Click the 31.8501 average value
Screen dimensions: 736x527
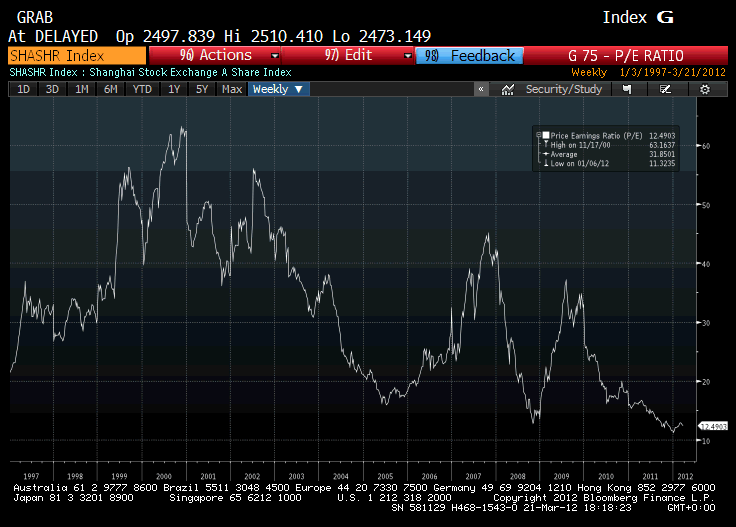(x=662, y=154)
